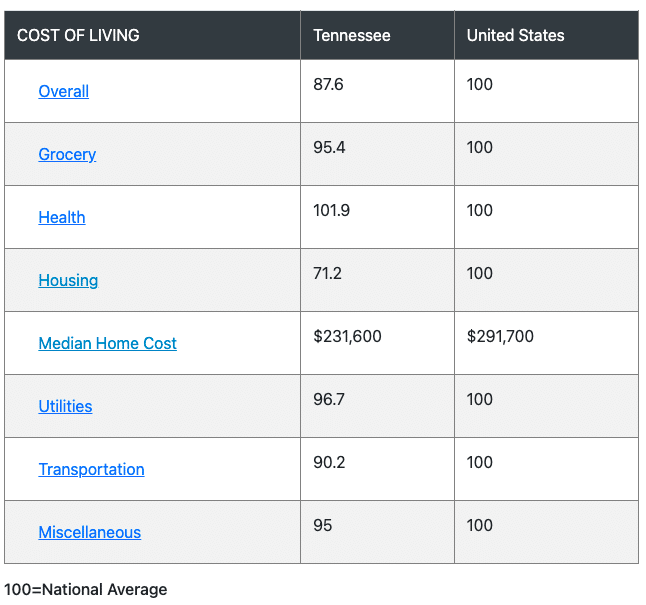Click the Utilities link
The height and width of the screenshot is (605, 646).
tap(65, 406)
